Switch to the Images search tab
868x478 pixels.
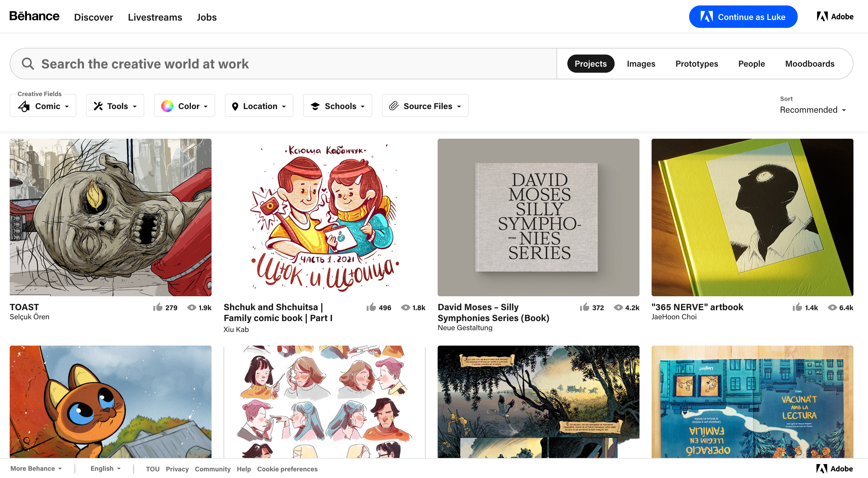click(x=641, y=64)
